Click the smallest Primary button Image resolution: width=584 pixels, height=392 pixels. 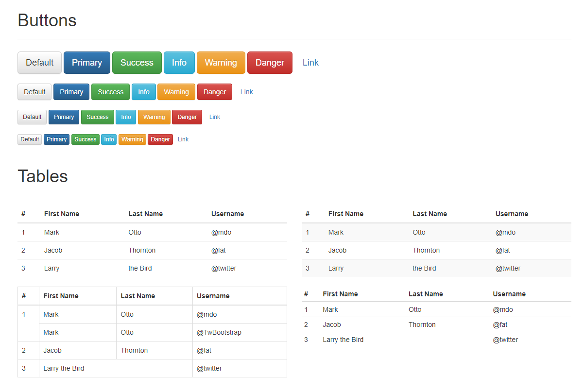coord(57,139)
